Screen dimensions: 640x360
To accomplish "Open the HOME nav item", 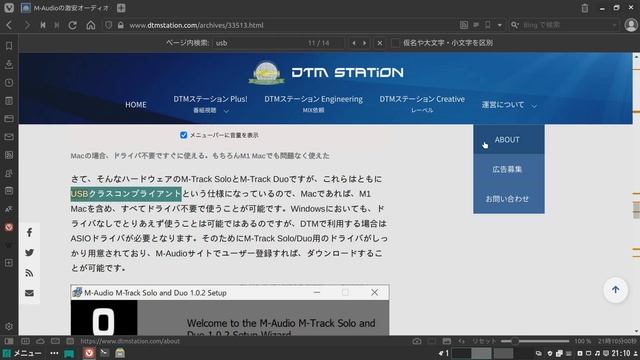I will [136, 105].
